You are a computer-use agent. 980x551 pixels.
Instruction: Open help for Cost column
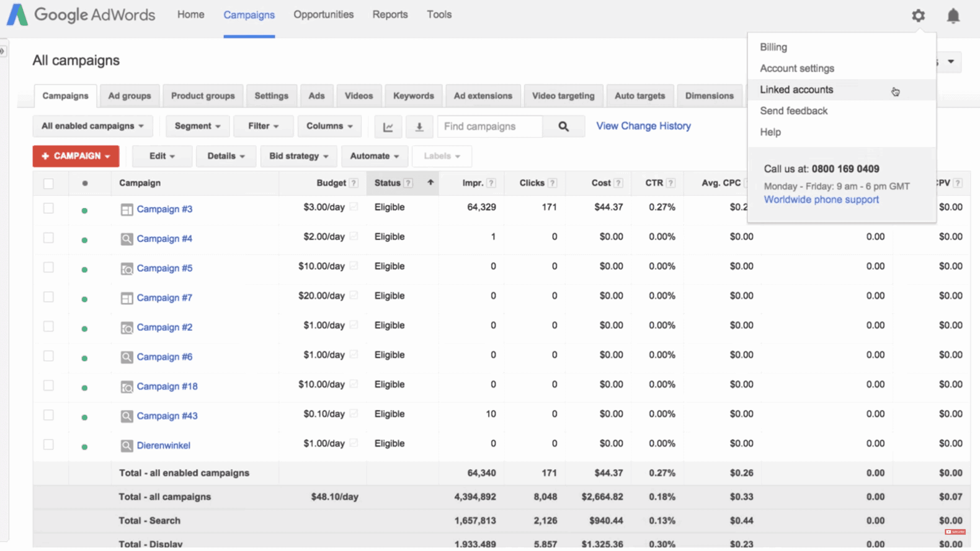click(618, 183)
